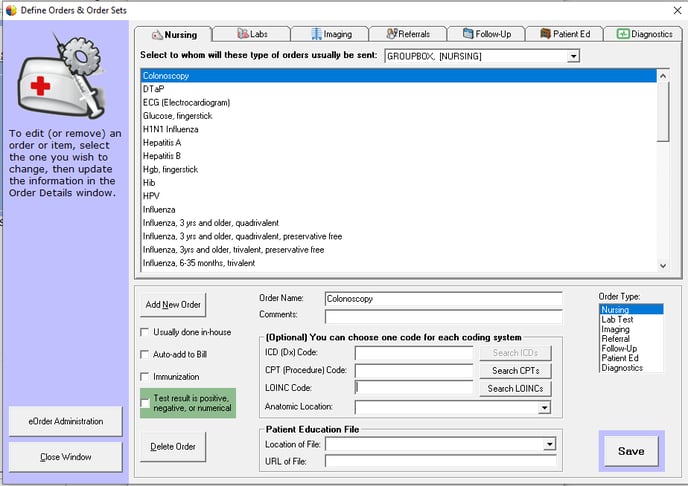The width and height of the screenshot is (688, 486).
Task: Click the nurse cap icon in Nursing tab
Action: tap(156, 34)
